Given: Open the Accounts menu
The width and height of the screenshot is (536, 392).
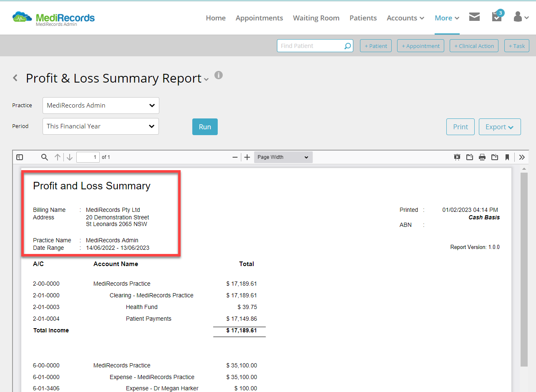Looking at the screenshot, I should [405, 18].
